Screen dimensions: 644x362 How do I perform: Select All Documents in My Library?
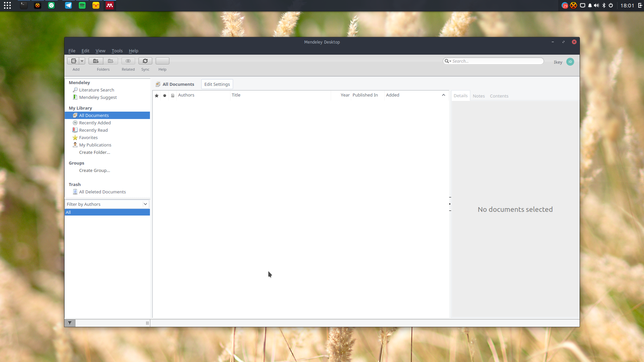pos(107,115)
